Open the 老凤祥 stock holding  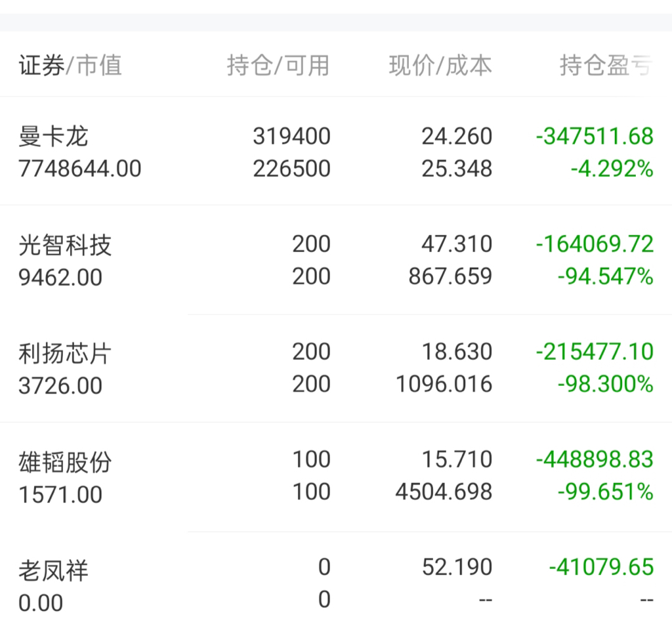coord(336,585)
